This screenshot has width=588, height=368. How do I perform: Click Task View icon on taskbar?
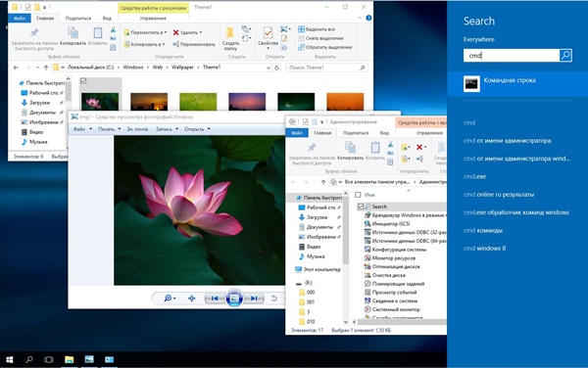[x=49, y=359]
